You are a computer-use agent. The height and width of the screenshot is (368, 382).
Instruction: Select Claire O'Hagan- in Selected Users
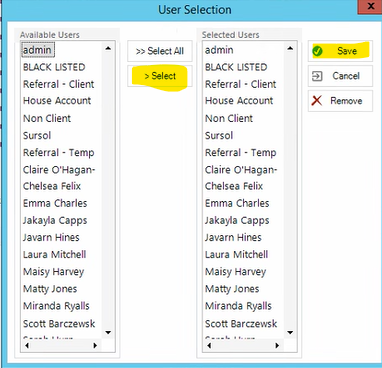tap(241, 170)
